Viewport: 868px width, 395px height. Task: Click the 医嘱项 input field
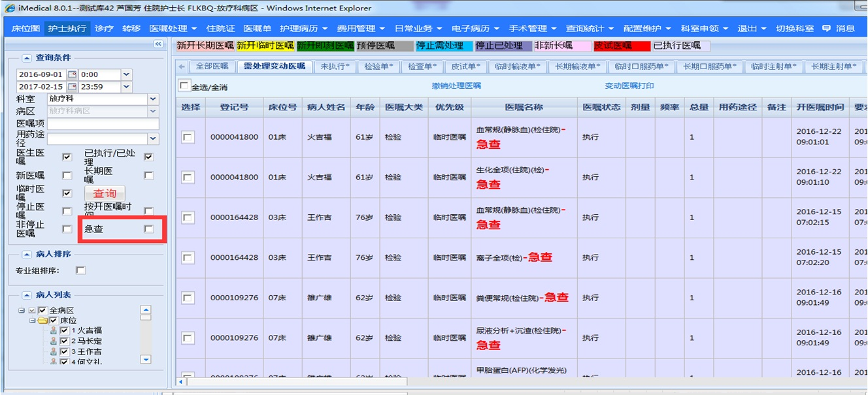pos(103,124)
